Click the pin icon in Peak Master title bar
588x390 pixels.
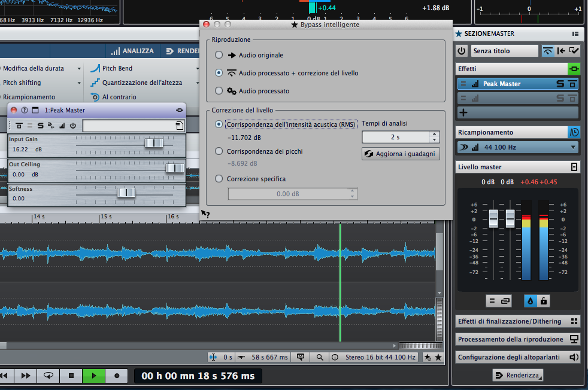pos(180,110)
